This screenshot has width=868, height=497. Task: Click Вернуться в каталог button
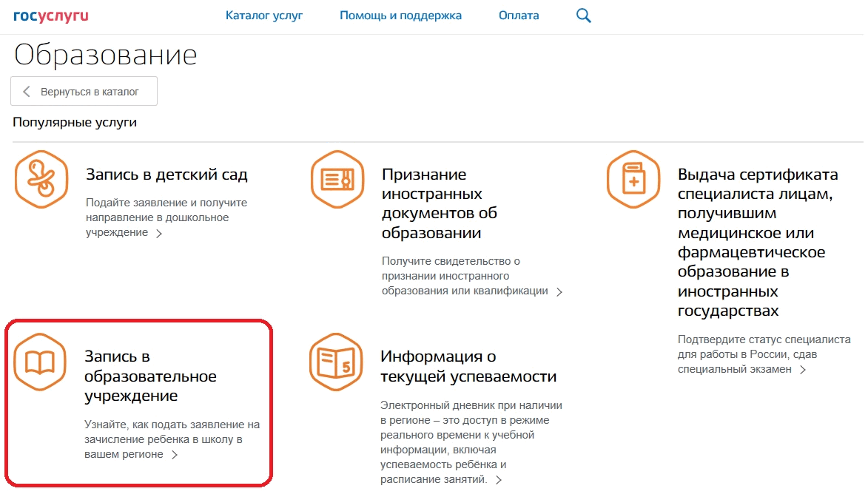(x=84, y=91)
